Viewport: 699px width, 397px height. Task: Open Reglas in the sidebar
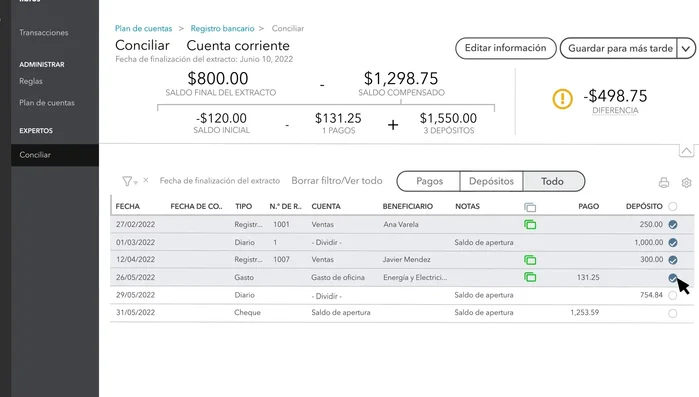click(x=31, y=81)
